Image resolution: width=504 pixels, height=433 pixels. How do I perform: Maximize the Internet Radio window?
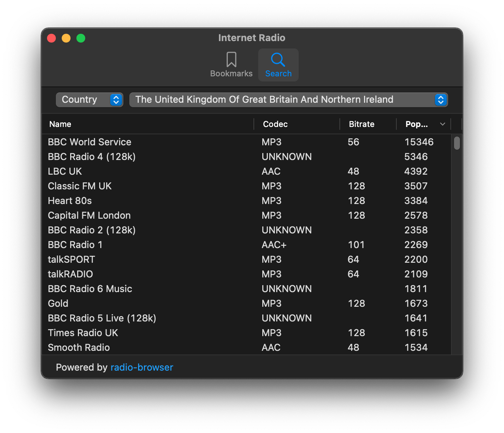pyautogui.click(x=81, y=38)
